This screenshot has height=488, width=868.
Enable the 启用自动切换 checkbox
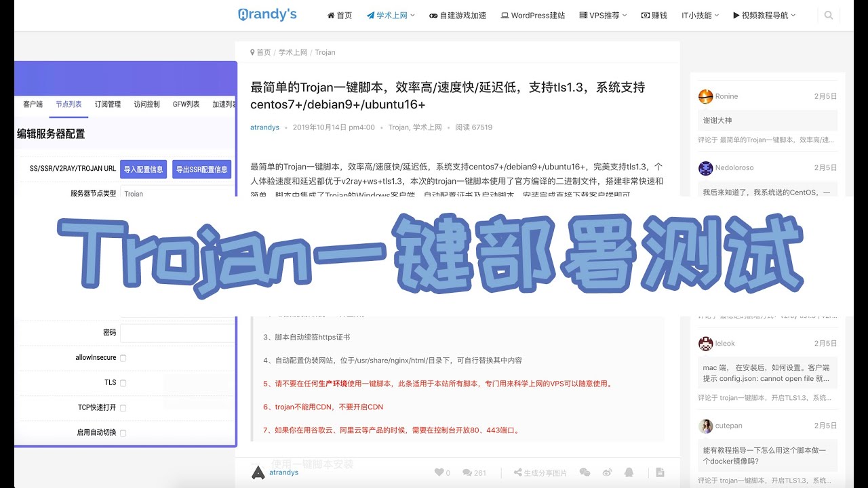(x=123, y=433)
